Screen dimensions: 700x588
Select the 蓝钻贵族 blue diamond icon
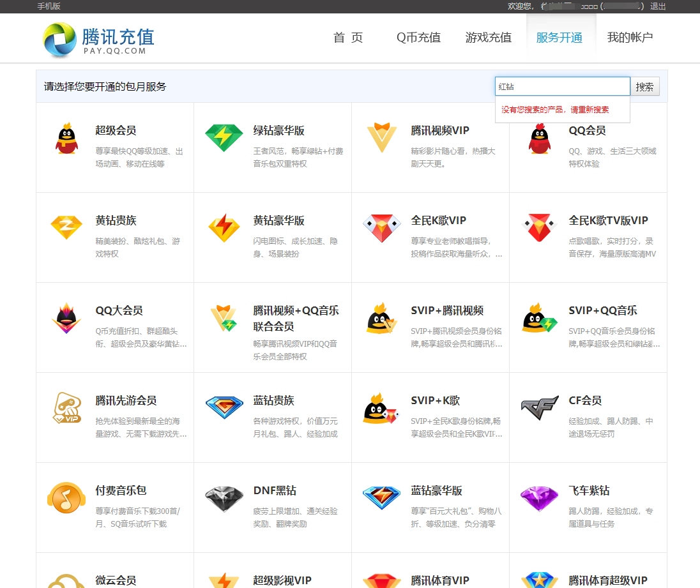[x=224, y=407]
